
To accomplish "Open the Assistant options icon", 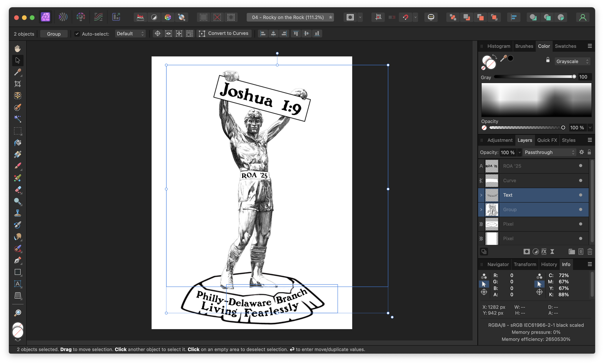I will pyautogui.click(x=431, y=17).
